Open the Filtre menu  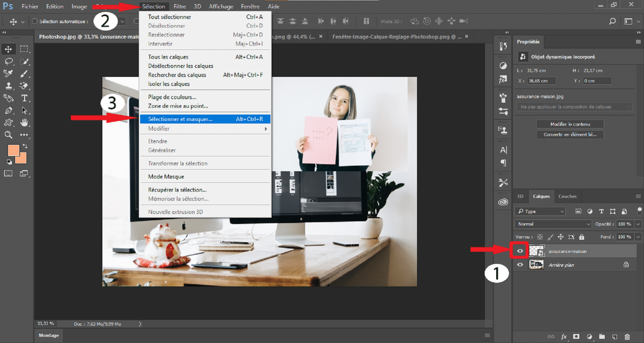180,6
